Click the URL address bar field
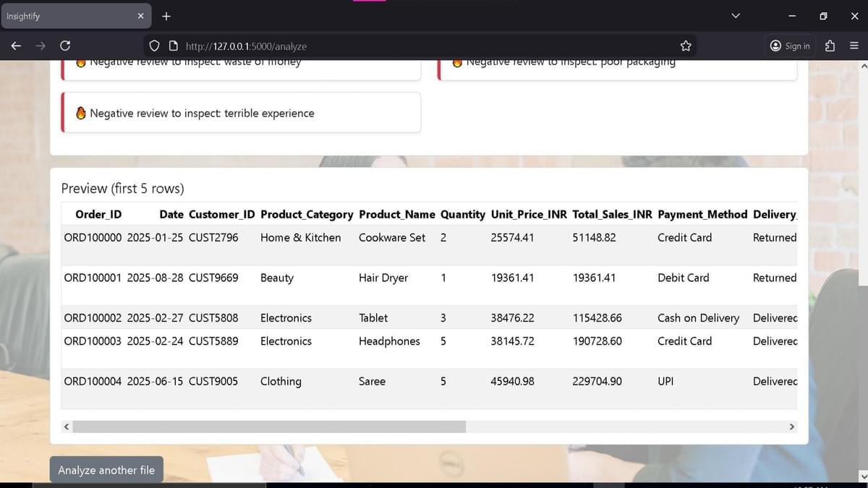This screenshot has height=488, width=868. pyautogui.click(x=420, y=46)
